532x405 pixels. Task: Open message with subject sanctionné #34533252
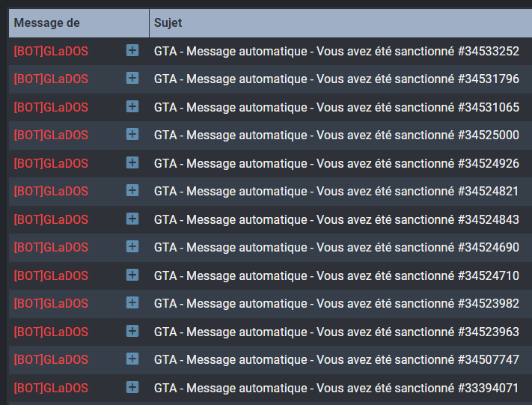point(336,51)
